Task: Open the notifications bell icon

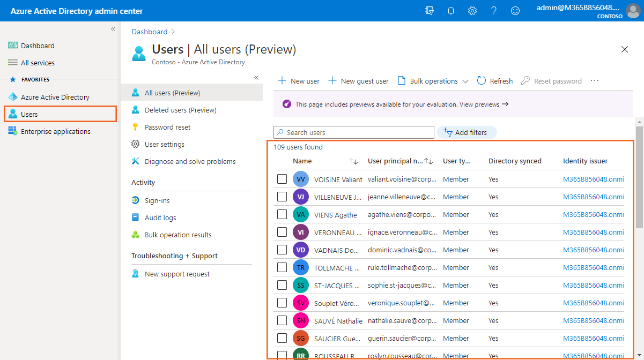Action: 451,11
